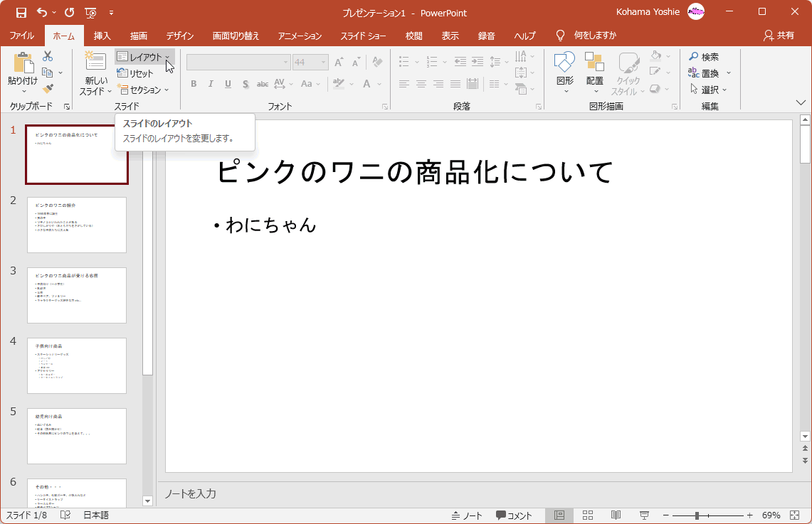
Task: Click the 共有 (Share) button
Action: coord(776,35)
